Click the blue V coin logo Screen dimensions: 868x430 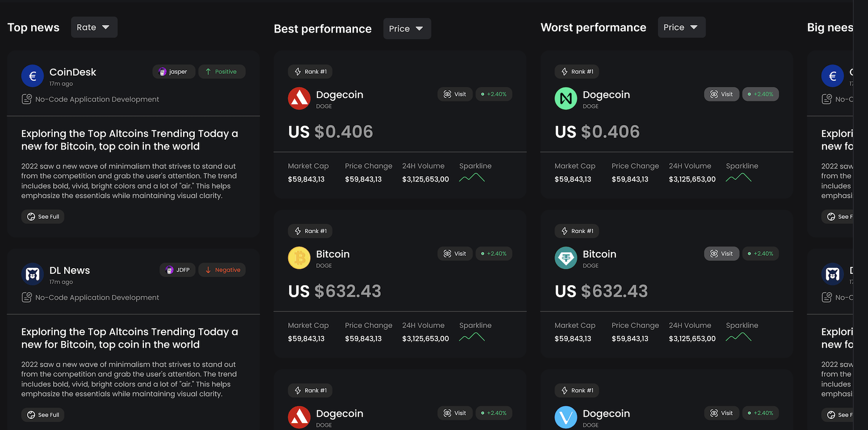(566, 417)
